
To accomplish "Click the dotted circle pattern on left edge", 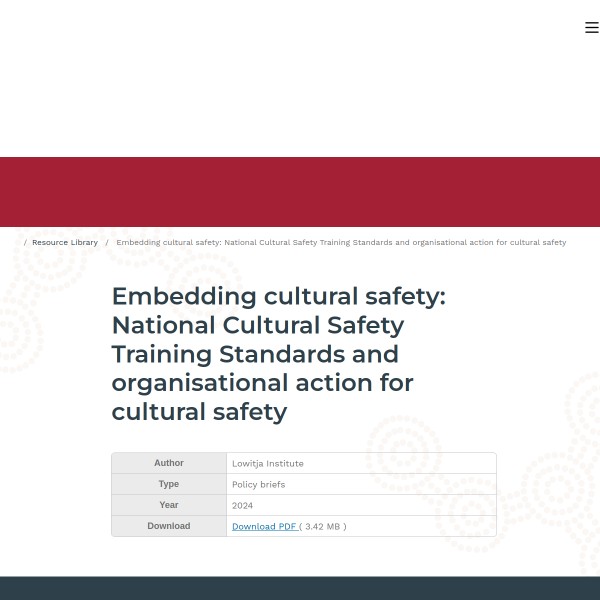I will point(18,330).
